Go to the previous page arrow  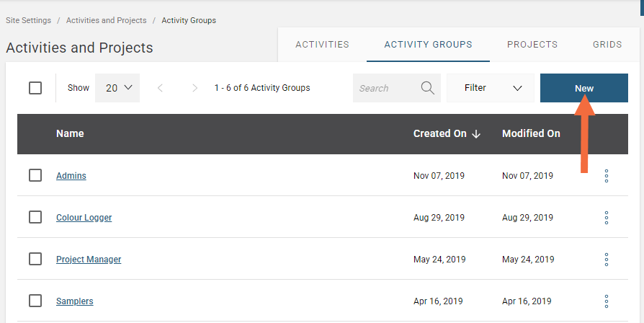pyautogui.click(x=160, y=88)
